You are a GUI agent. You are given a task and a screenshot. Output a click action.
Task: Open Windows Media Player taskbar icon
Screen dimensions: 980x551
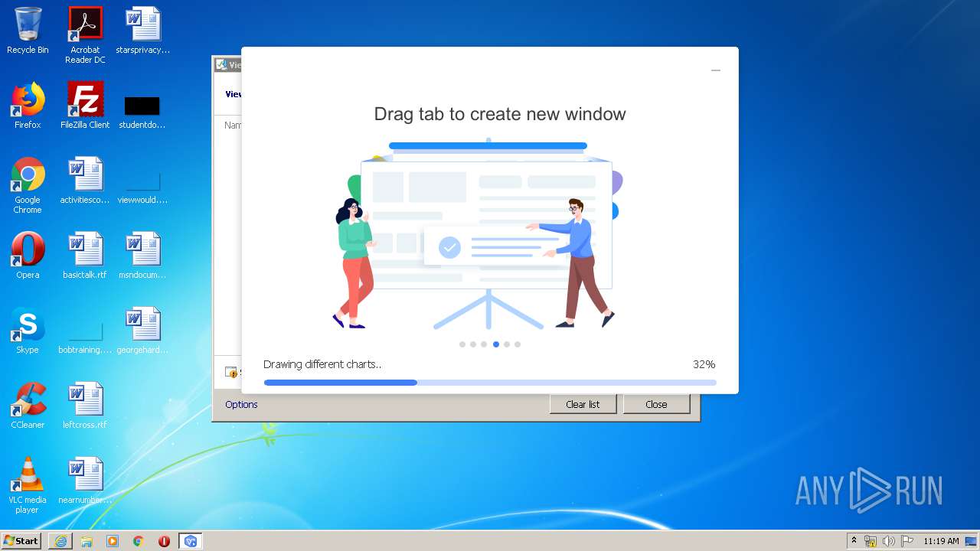coord(113,541)
